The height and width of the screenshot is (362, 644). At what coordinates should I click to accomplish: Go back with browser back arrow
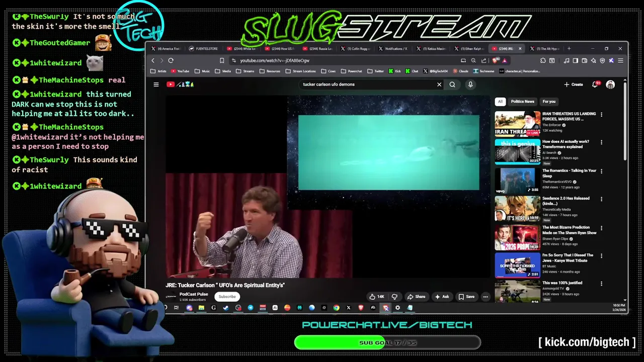point(153,60)
